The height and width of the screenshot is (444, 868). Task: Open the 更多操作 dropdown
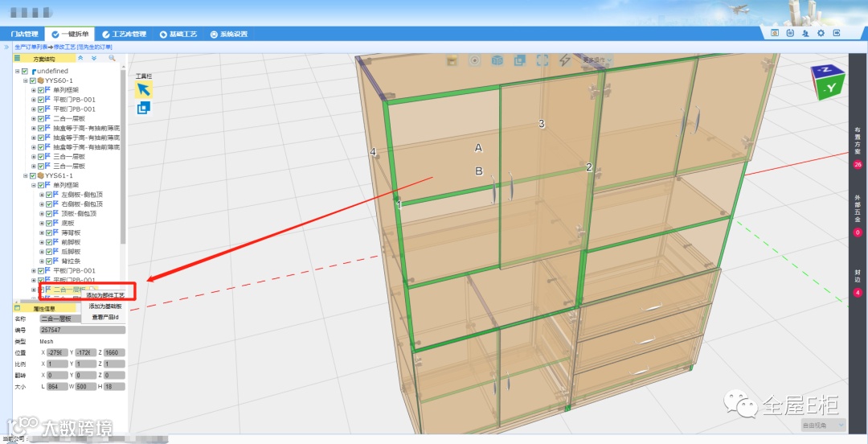[x=597, y=60]
